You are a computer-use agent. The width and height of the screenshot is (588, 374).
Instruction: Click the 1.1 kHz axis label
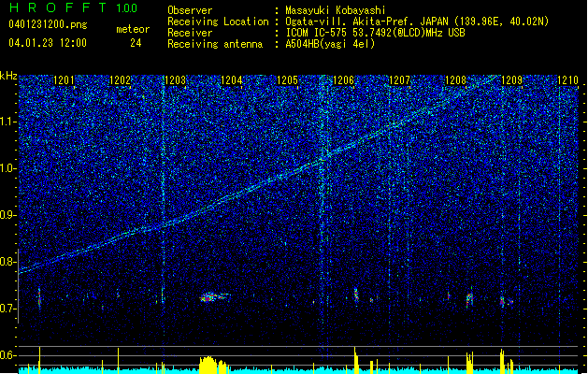tap(8, 122)
